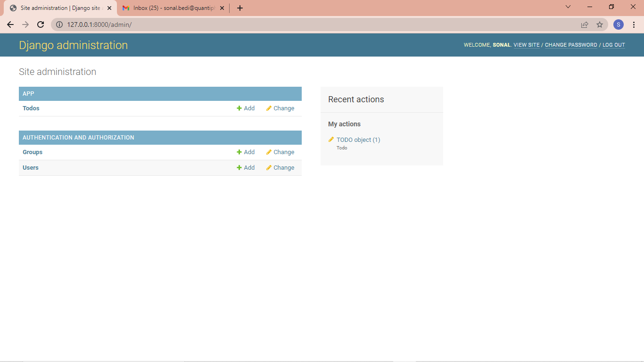Click LOG OUT in the header
This screenshot has height=362, width=644.
point(613,45)
